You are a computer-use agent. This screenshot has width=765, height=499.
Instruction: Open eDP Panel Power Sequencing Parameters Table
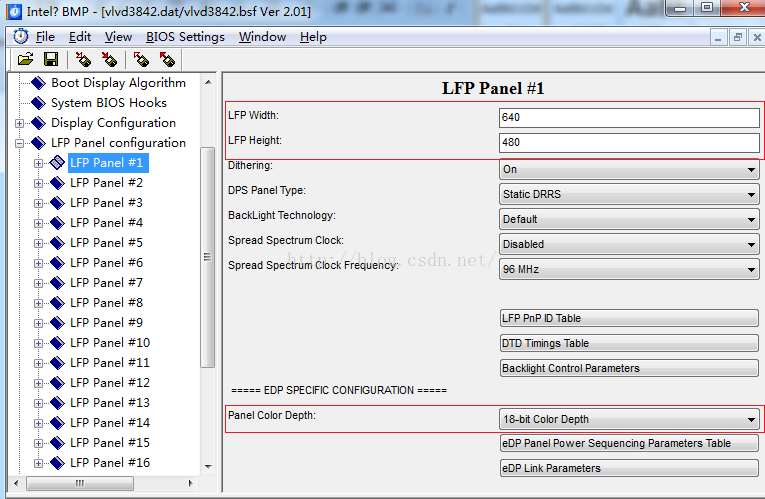point(629,443)
